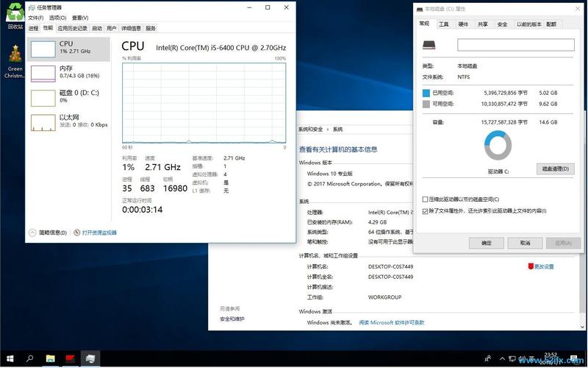Image resolution: width=588 pixels, height=368 pixels.
Task: Click the shield icon beside 更改设置
Action: pos(531,266)
